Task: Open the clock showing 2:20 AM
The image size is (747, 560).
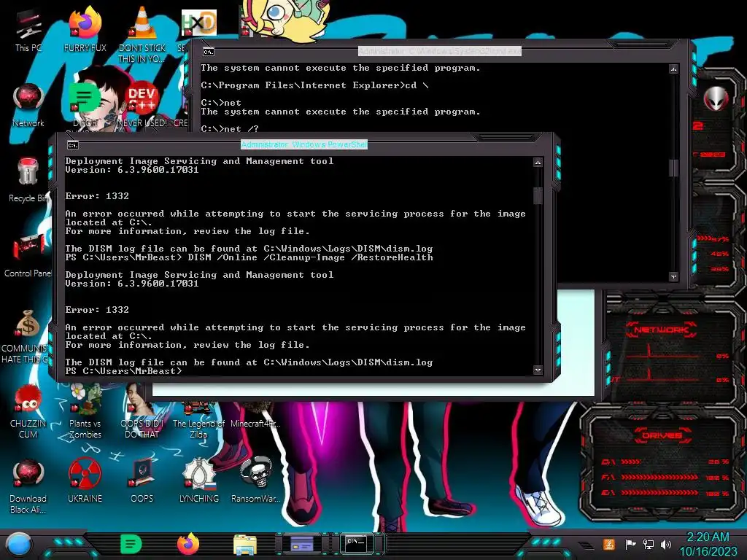Action: [x=708, y=544]
